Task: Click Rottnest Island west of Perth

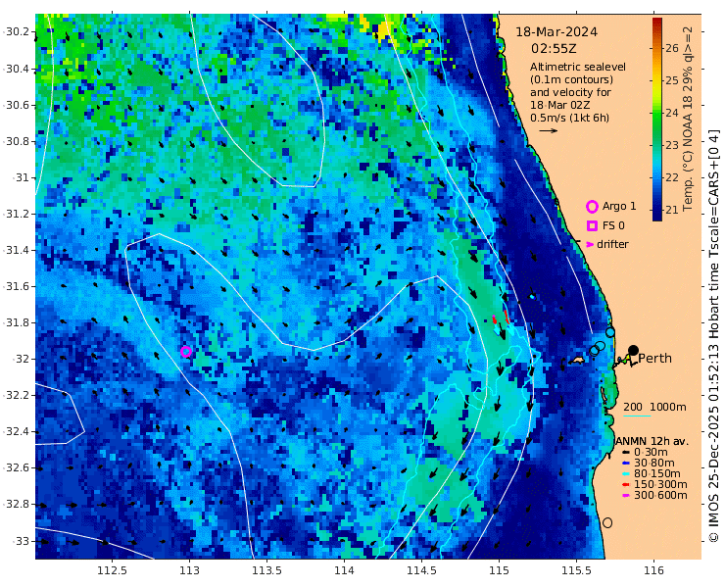Action: [576, 360]
